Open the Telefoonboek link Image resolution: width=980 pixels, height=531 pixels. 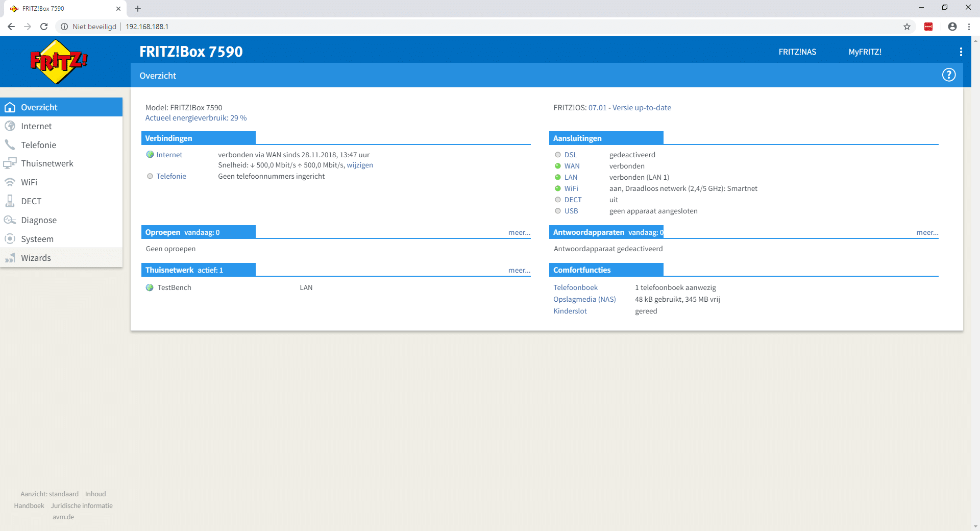tap(575, 287)
